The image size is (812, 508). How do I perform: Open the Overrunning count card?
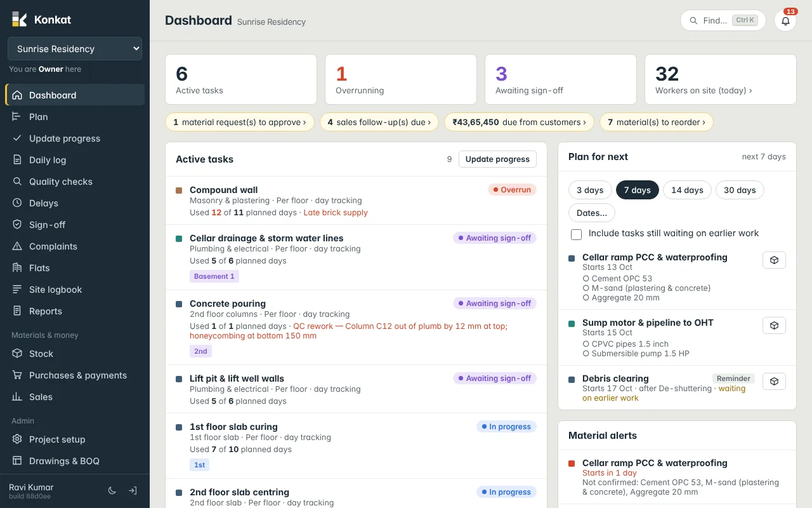click(401, 79)
